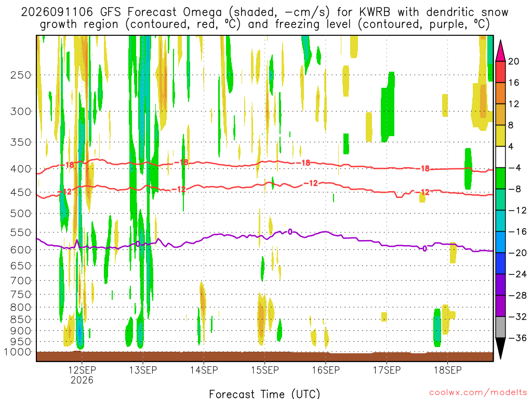The height and width of the screenshot is (399, 532).
Task: Click the 17SEP time axis label
Action: [387, 370]
